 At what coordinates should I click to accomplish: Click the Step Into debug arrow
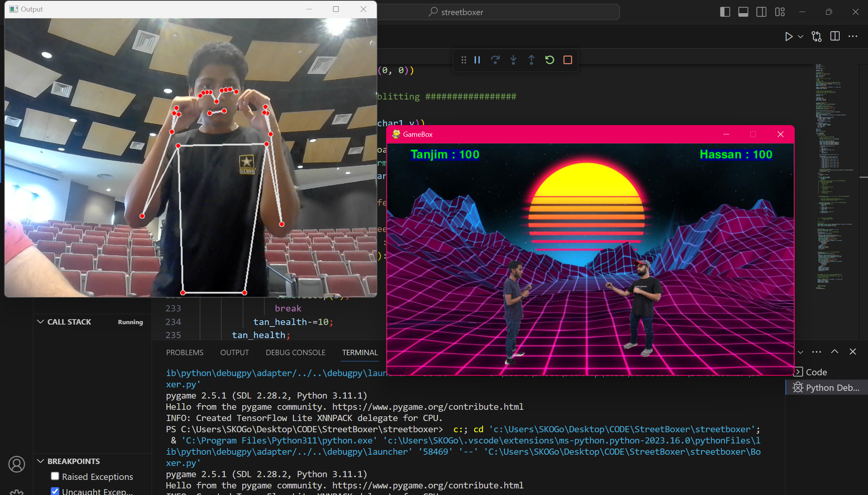pyautogui.click(x=513, y=60)
